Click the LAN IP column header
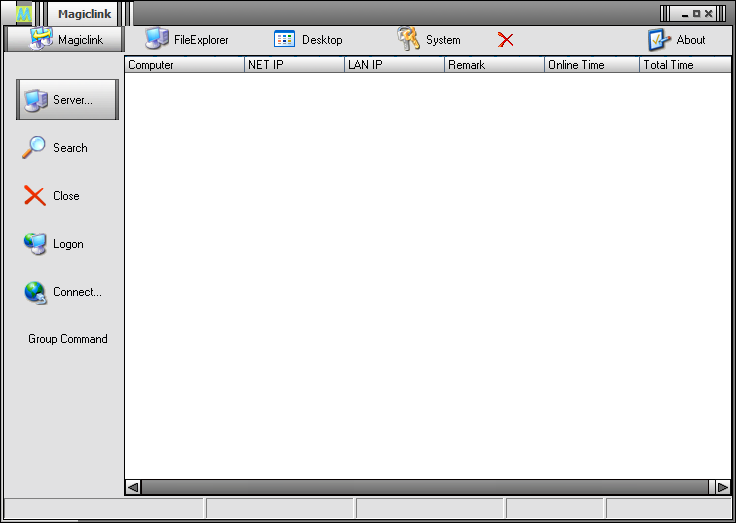Viewport: 736px width, 523px height. point(394,65)
